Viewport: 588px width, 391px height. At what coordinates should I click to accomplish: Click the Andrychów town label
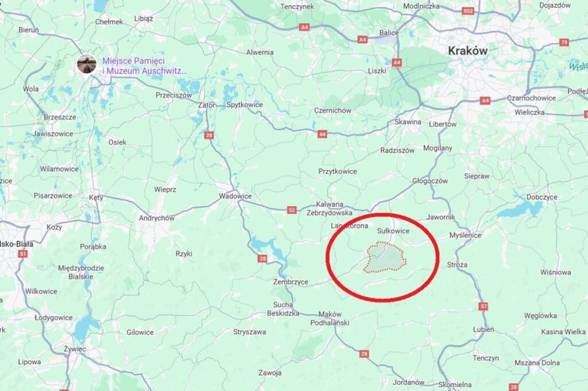pyautogui.click(x=157, y=218)
